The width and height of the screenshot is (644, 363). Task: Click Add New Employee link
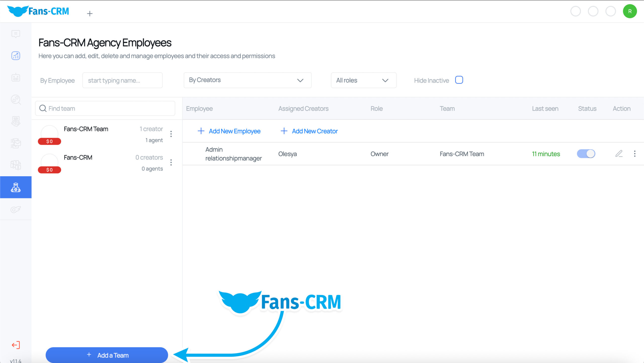pos(229,131)
